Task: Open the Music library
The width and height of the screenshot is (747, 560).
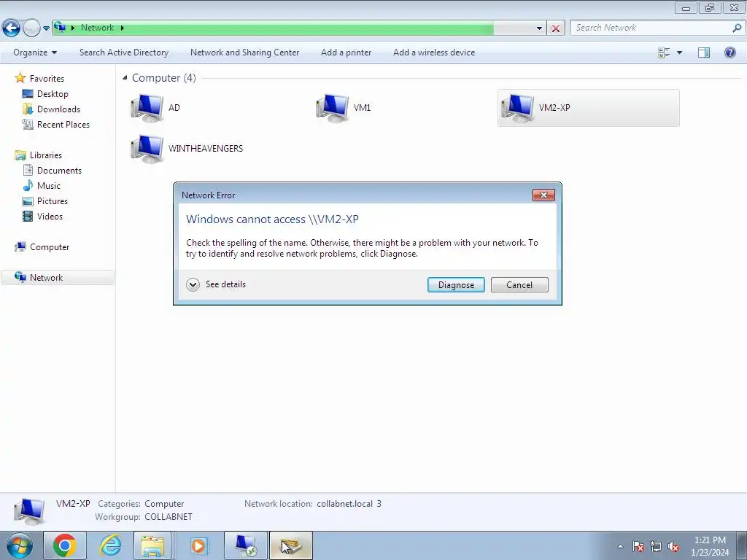Action: coord(49,186)
